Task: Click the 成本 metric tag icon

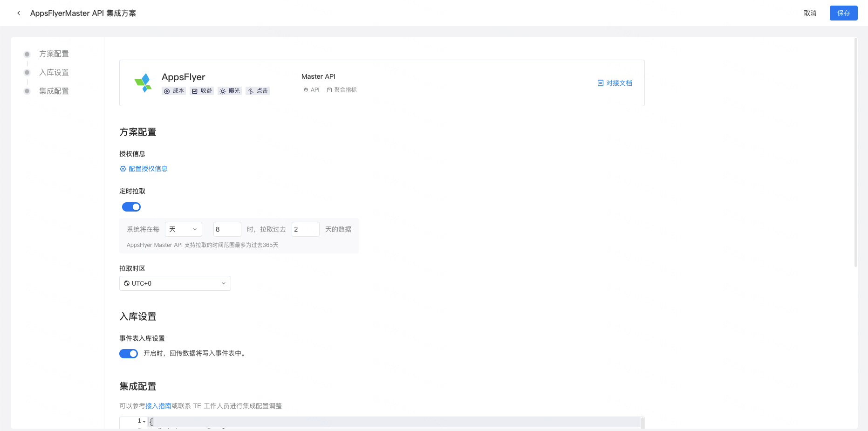Action: click(168, 91)
